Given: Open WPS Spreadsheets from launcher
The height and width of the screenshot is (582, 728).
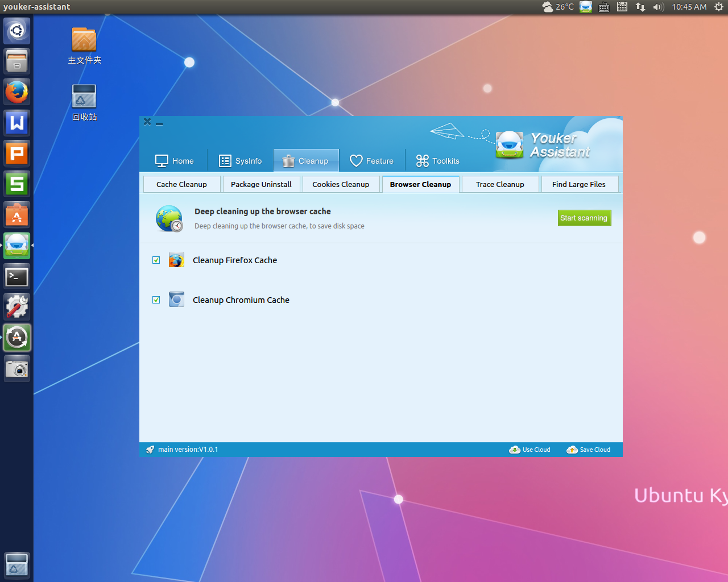Looking at the screenshot, I should tap(17, 184).
